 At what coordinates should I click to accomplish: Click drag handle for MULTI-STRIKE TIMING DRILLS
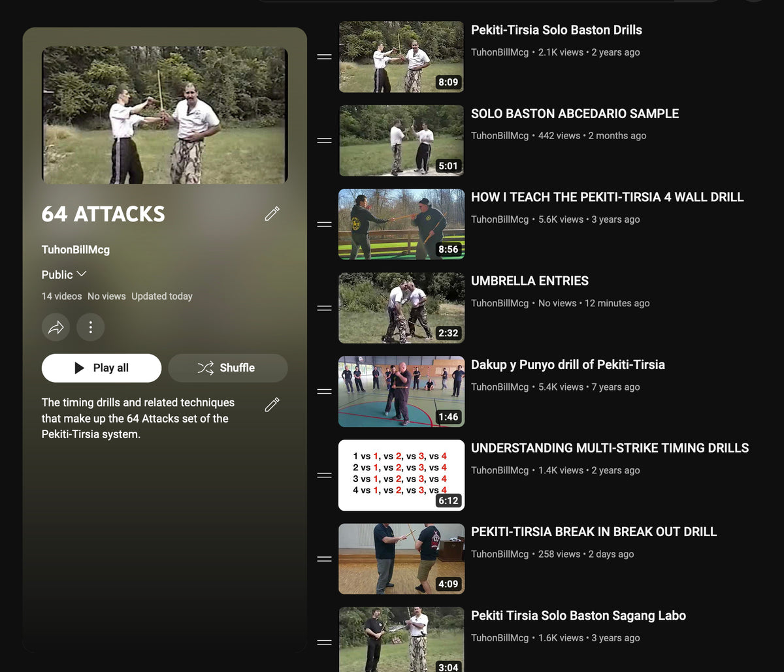(x=324, y=475)
